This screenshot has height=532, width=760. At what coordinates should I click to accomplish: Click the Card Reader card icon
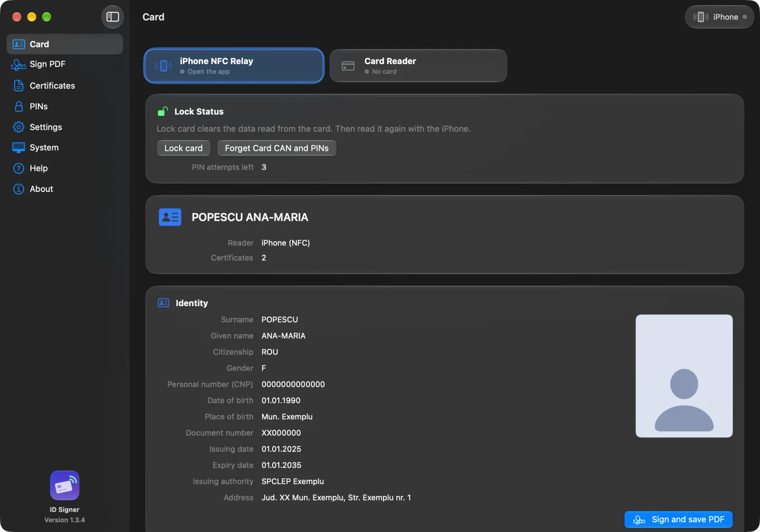(x=348, y=66)
